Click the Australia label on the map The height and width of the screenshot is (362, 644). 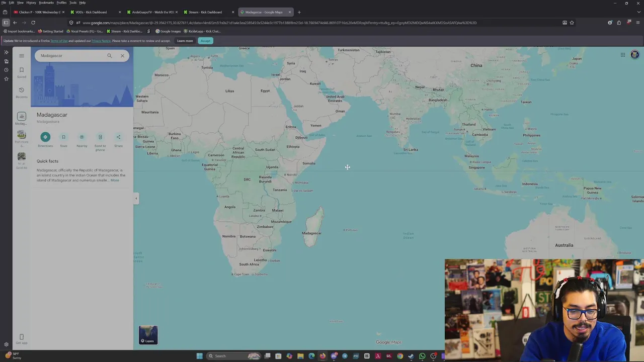564,245
